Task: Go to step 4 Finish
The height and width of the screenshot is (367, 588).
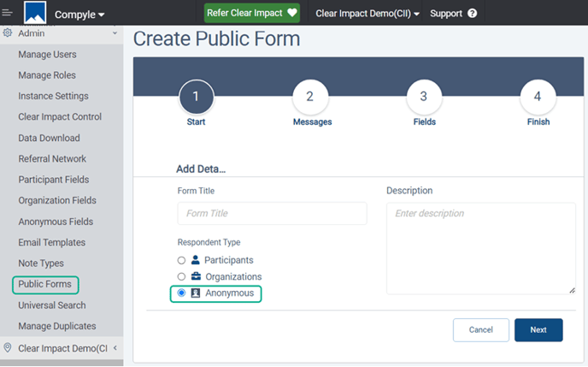Action: click(538, 97)
